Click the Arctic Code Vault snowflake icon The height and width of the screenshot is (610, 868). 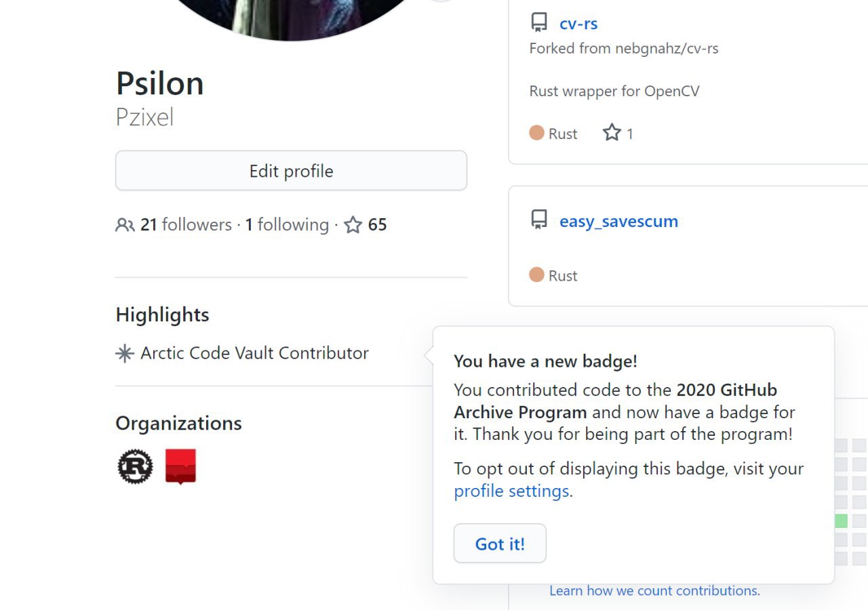(125, 354)
